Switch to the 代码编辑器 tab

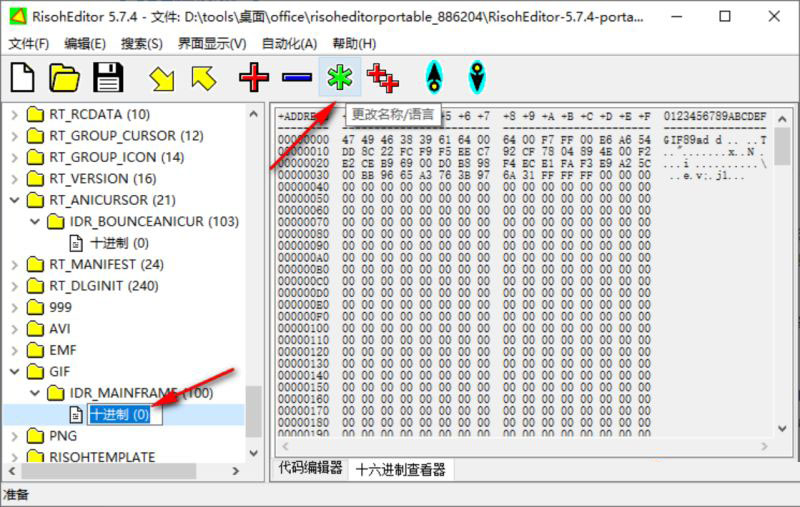pyautogui.click(x=310, y=467)
